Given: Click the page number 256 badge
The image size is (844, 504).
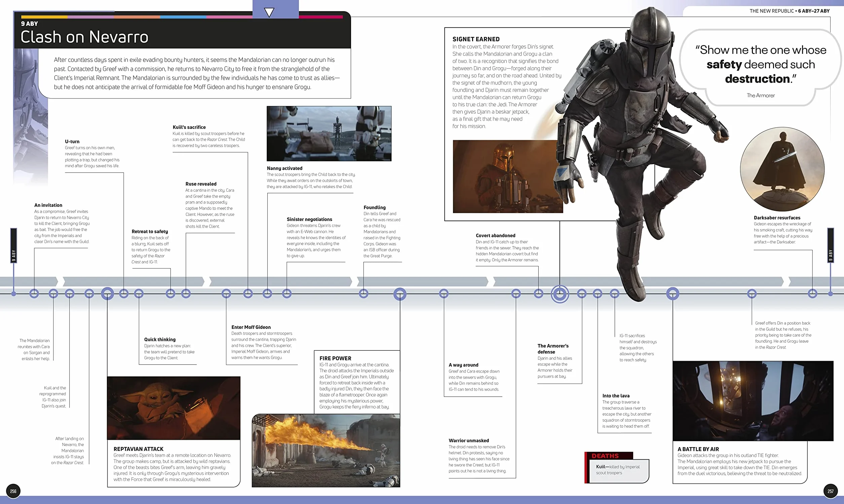Looking at the screenshot, I should pyautogui.click(x=13, y=491).
